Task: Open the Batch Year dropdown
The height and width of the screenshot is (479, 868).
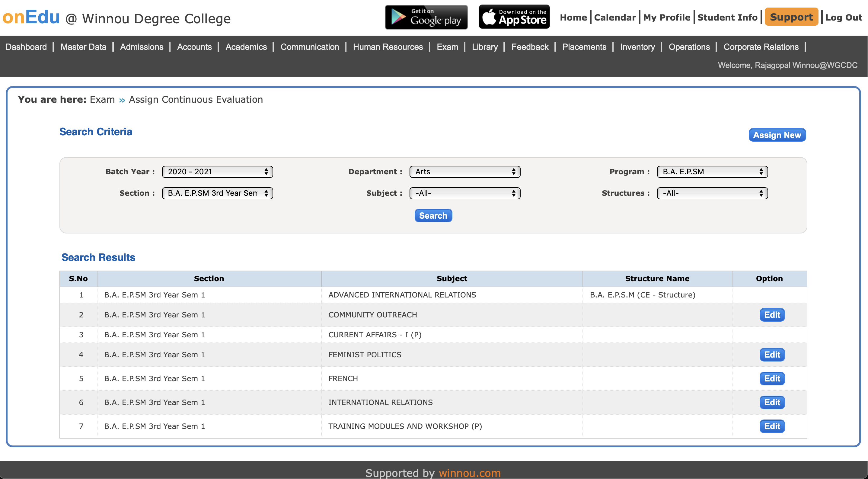Action: [x=217, y=172]
